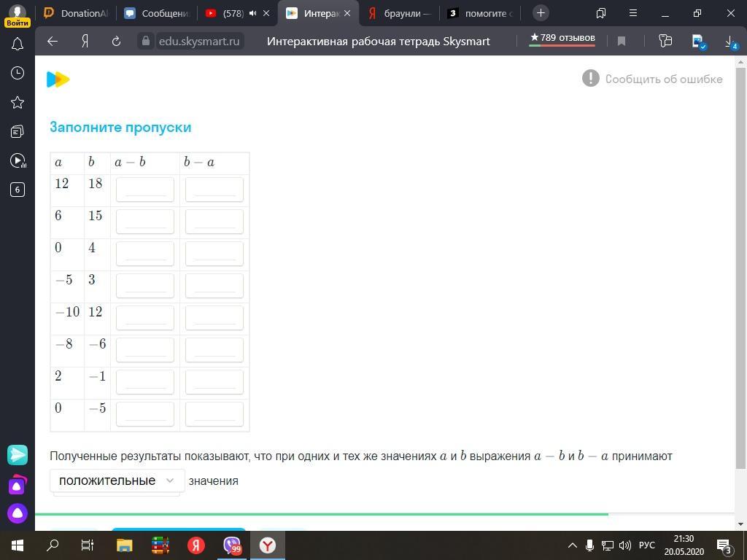Screen dimensions: 747x560
Task: Show hidden tray icons chevron
Action: coord(573,545)
